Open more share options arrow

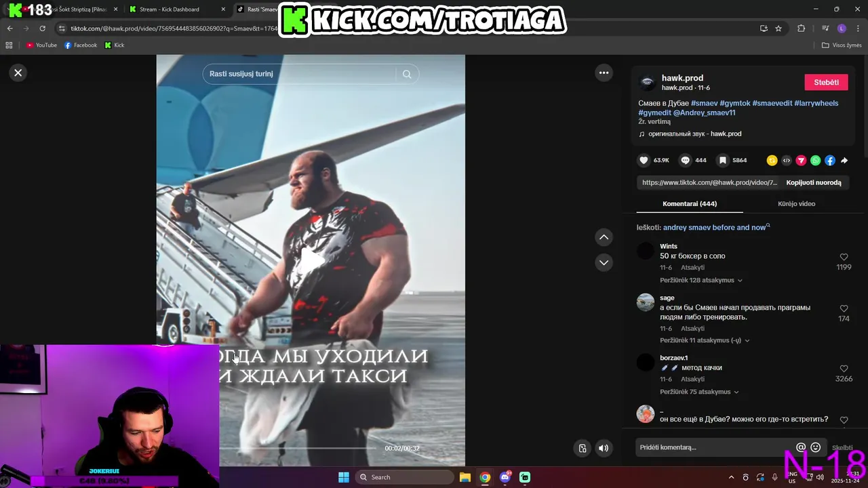pyautogui.click(x=844, y=161)
